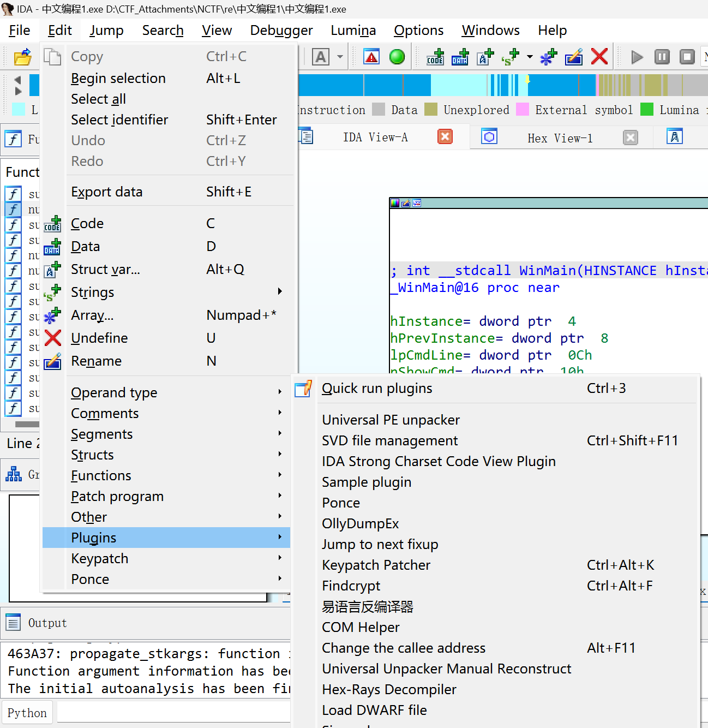708x728 pixels.
Task: Click the Python console input field
Action: coord(173,712)
